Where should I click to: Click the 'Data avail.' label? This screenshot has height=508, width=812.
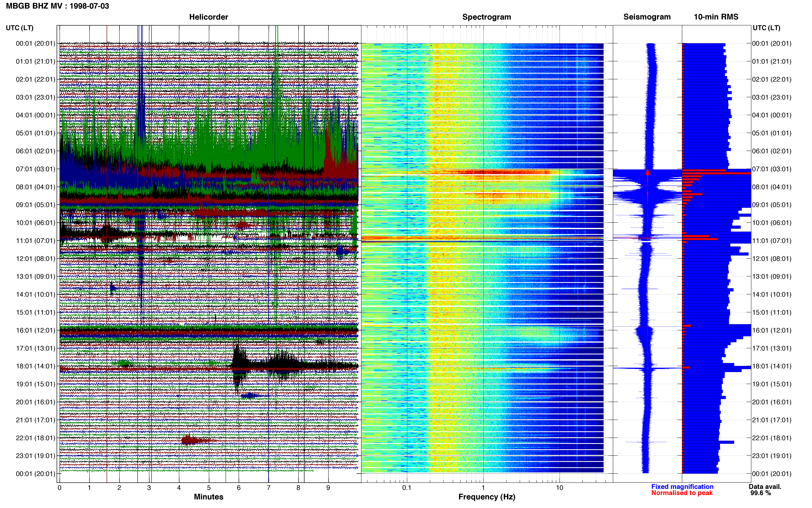tap(765, 486)
